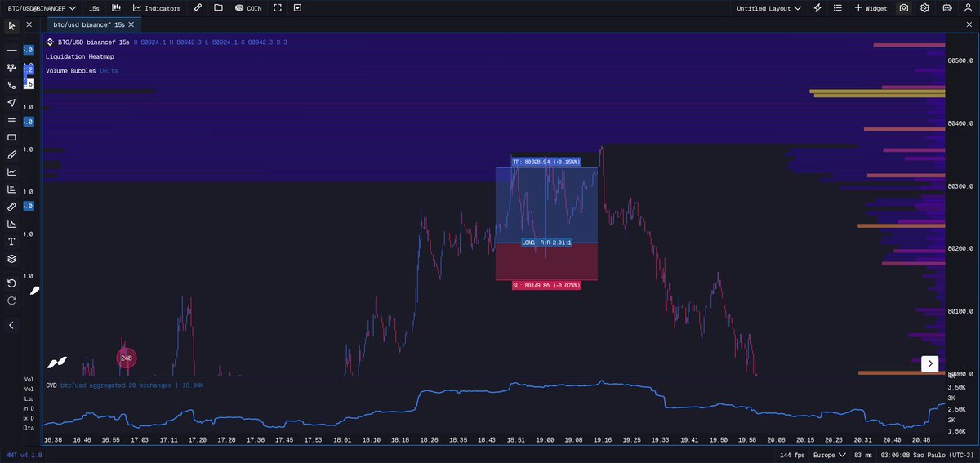Select the SL 80149.86 stop-loss label
Image resolution: width=980 pixels, height=463 pixels.
pyautogui.click(x=546, y=285)
